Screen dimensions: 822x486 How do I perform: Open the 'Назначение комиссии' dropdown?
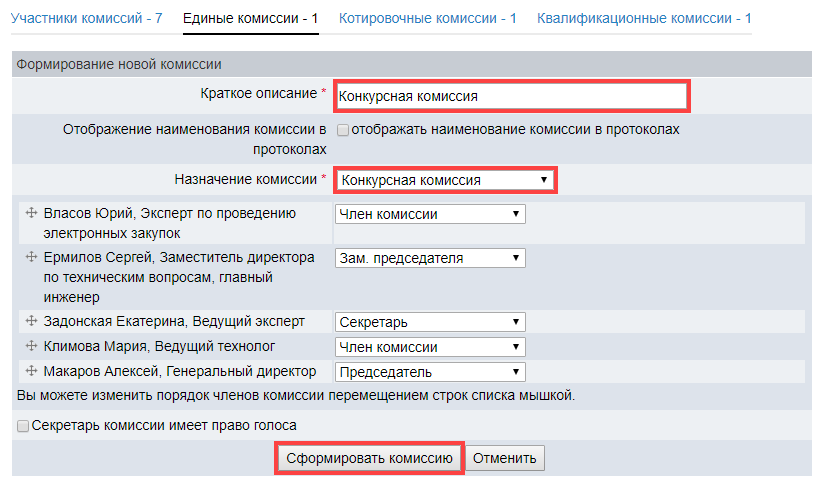[x=444, y=180]
